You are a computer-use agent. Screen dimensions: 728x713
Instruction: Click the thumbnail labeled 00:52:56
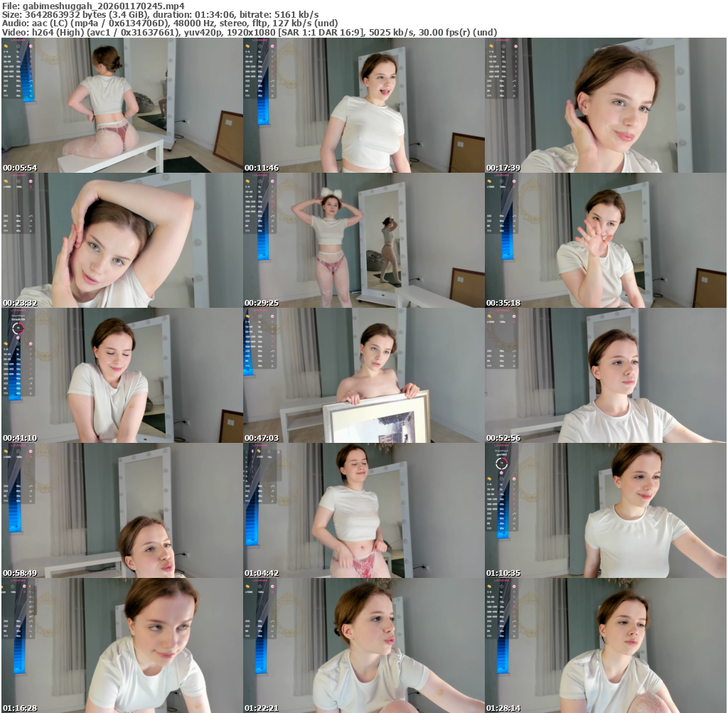(x=605, y=375)
